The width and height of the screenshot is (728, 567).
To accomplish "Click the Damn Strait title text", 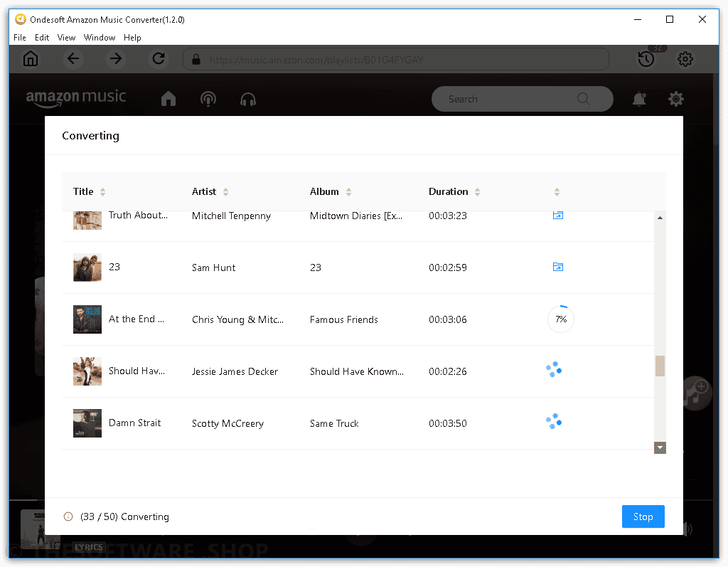I will coord(134,423).
